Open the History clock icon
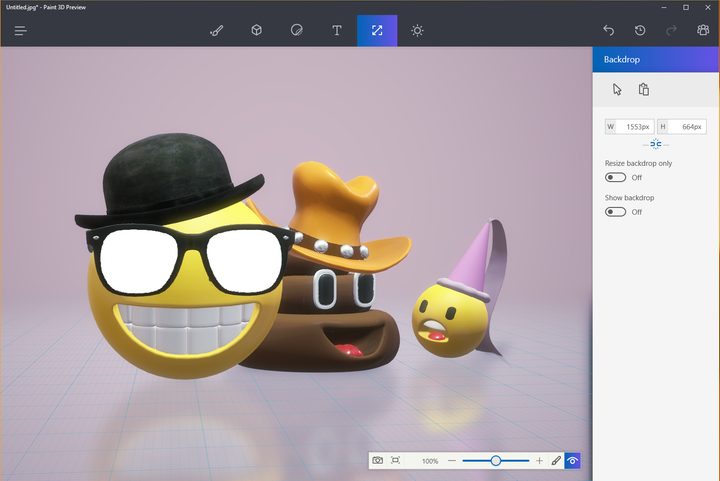720x481 pixels. point(640,31)
